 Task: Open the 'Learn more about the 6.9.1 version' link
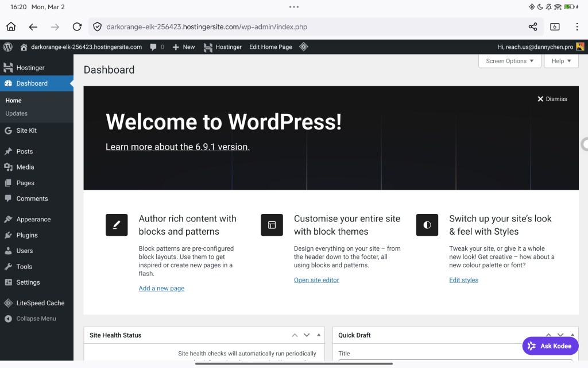pos(177,147)
